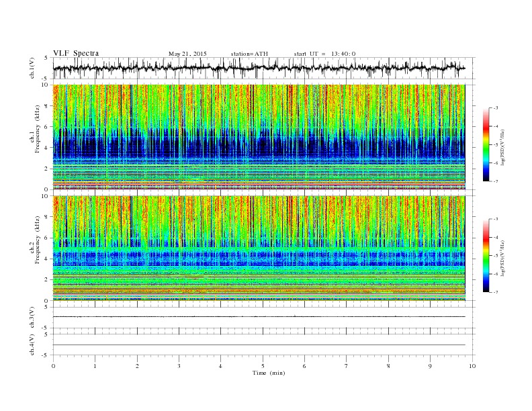Click the "6" kHz tick on ch.1 frequency axis
Image resolution: width=532 pixels, height=411 pixels.
pyautogui.click(x=47, y=127)
